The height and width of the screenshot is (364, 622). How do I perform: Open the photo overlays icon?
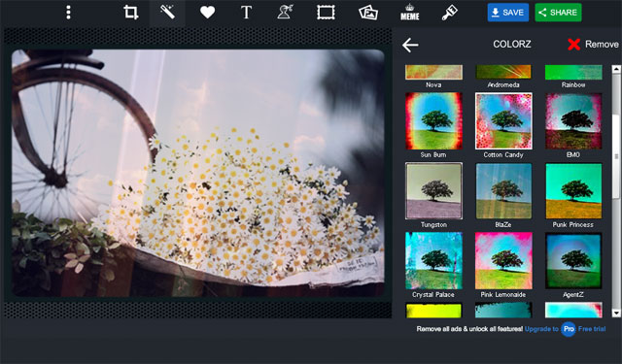[x=368, y=13]
